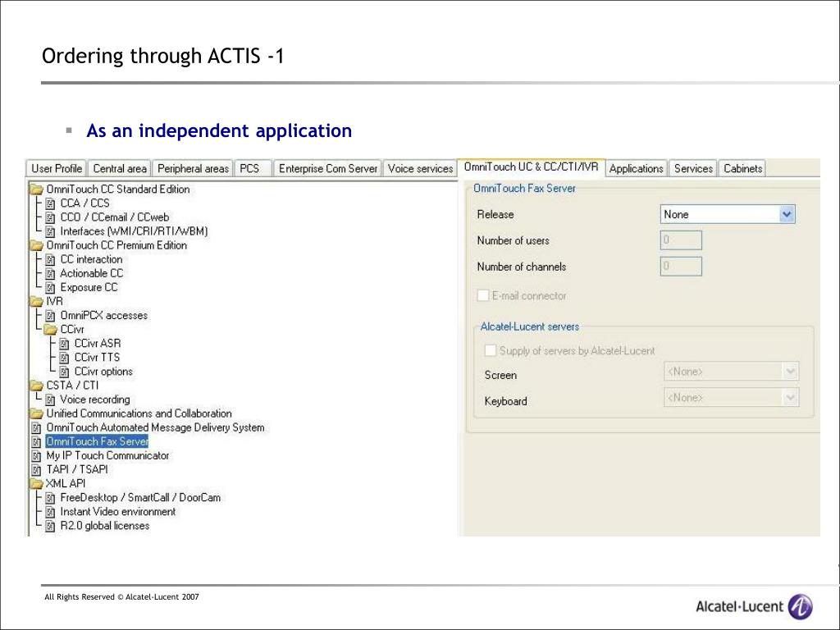Click the document icon beside CCA / CCS
The image size is (840, 630).
[50, 203]
